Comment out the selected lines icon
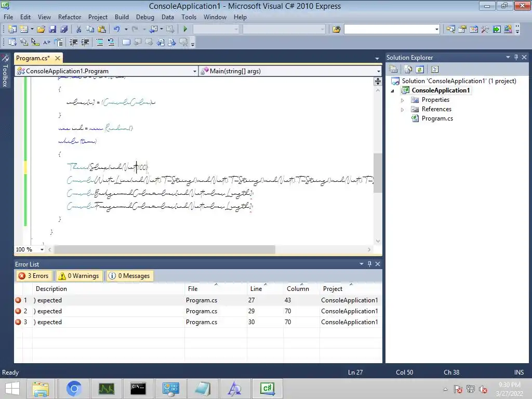This screenshot has height=399, width=532. (100, 43)
